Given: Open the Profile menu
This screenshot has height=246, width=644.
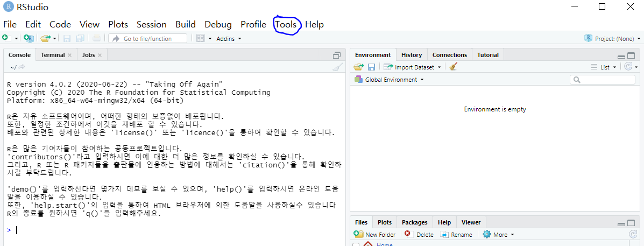Looking at the screenshot, I should 253,25.
